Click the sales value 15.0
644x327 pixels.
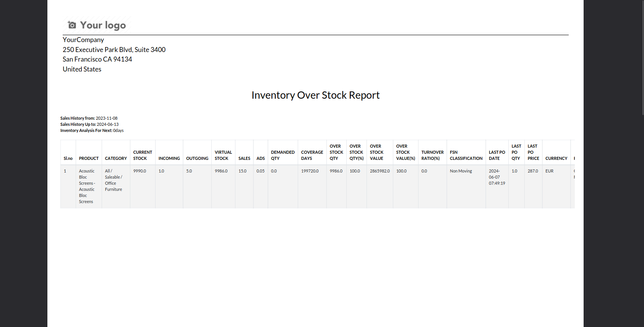pyautogui.click(x=242, y=171)
